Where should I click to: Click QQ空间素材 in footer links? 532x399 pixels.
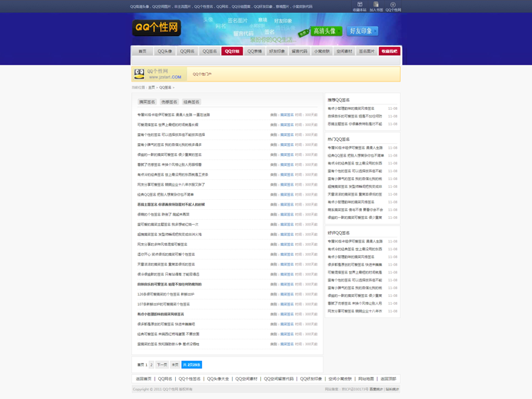click(246, 378)
